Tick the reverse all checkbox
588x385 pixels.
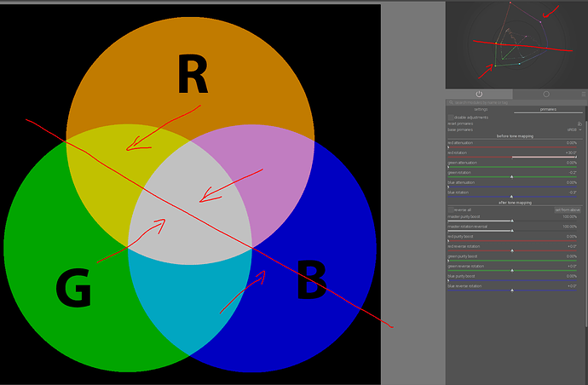pos(451,210)
